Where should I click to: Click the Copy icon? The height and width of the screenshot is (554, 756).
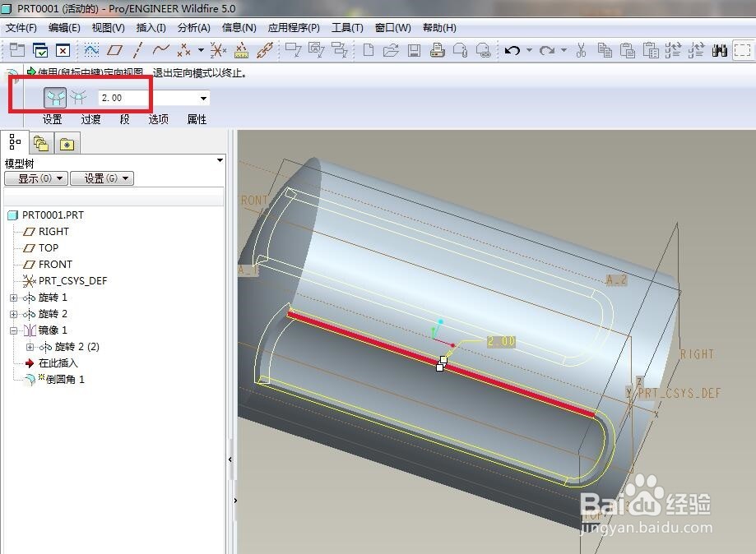click(x=605, y=49)
